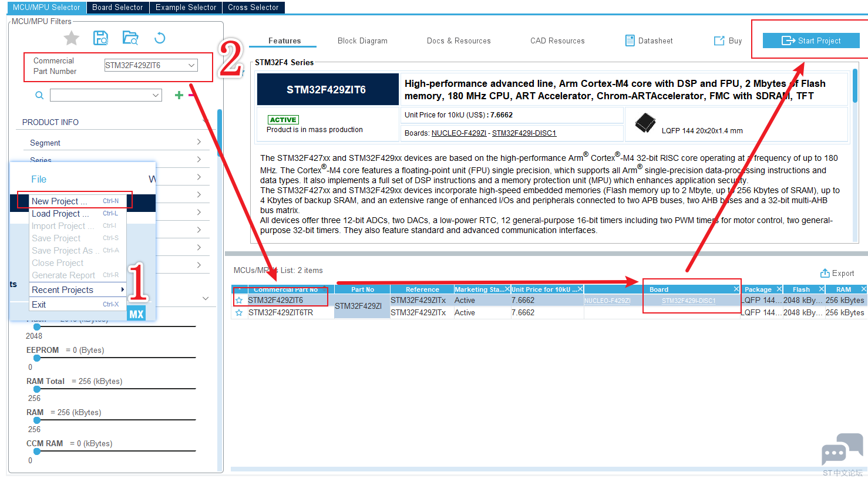Click the load saved search folder icon

130,38
